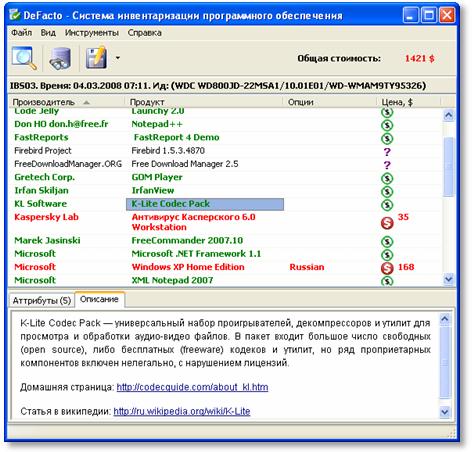Open the Справка menu
Viewport: 472px width, 452px height.
145,33
